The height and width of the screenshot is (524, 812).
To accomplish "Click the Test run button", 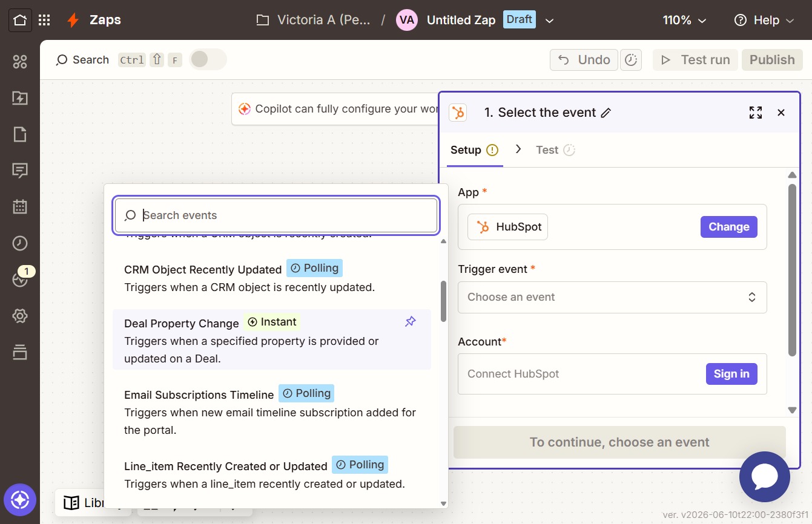I will 695,60.
